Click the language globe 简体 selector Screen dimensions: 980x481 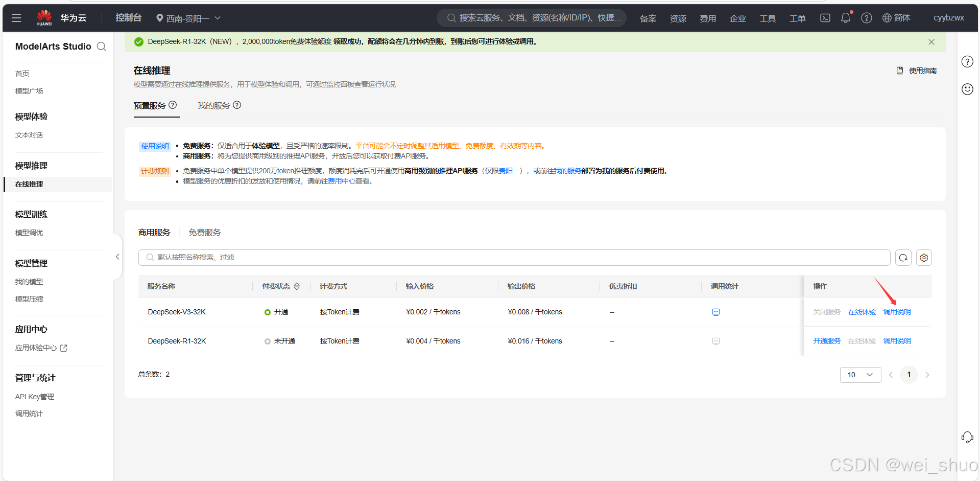tap(896, 18)
